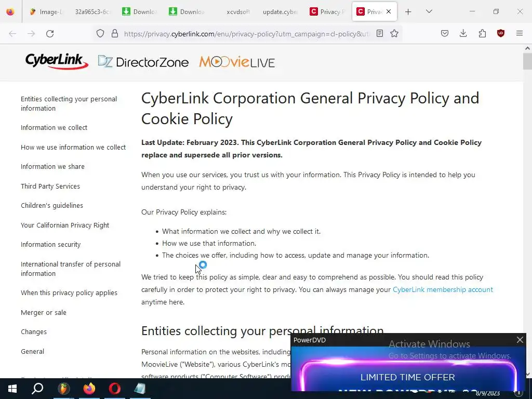532x399 pixels.
Task: Open the Windows Start menu
Action: 12,389
